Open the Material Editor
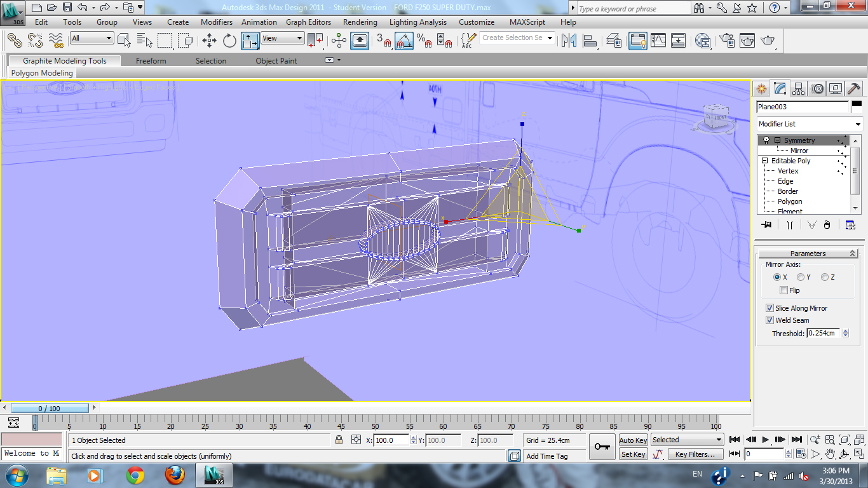 click(703, 41)
